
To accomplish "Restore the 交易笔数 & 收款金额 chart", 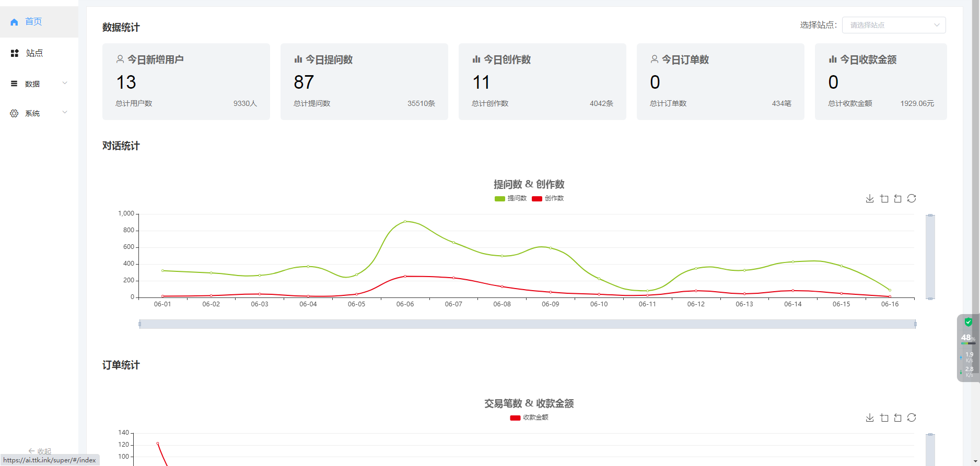I will 912,417.
